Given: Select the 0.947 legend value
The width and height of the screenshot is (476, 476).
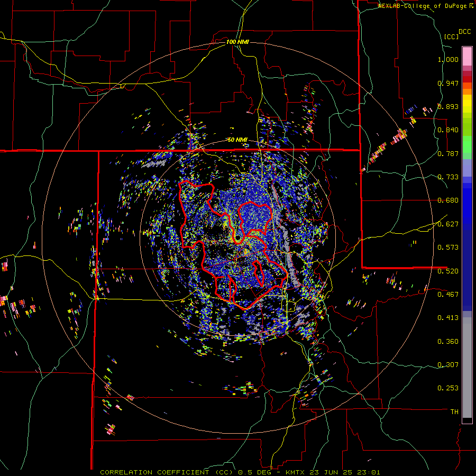Looking at the screenshot, I should 448,83.
